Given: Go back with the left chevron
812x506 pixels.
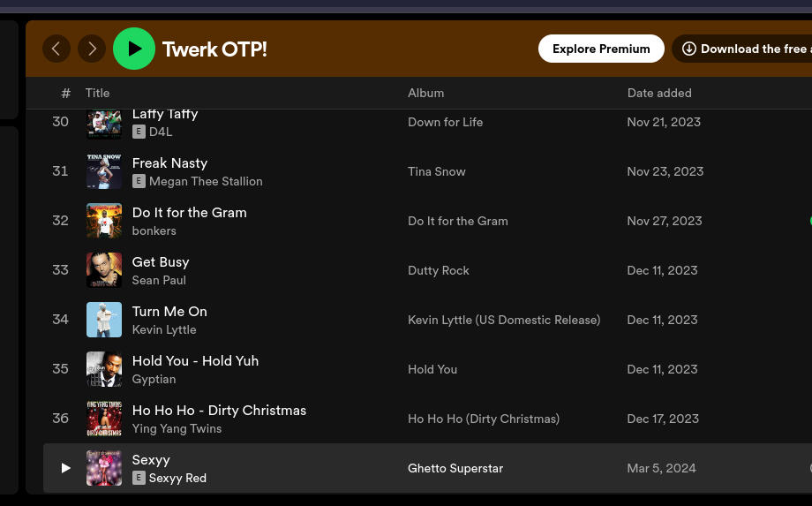Looking at the screenshot, I should 56,49.
